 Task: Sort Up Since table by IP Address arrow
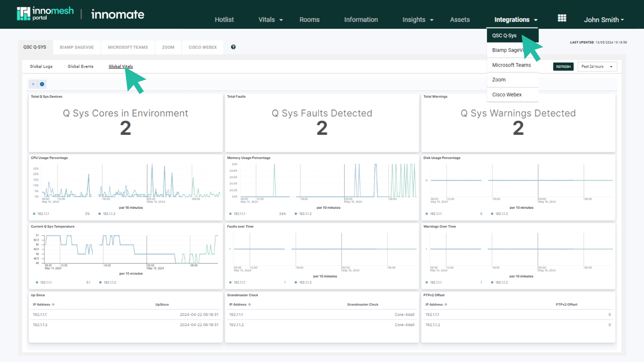pos(53,305)
